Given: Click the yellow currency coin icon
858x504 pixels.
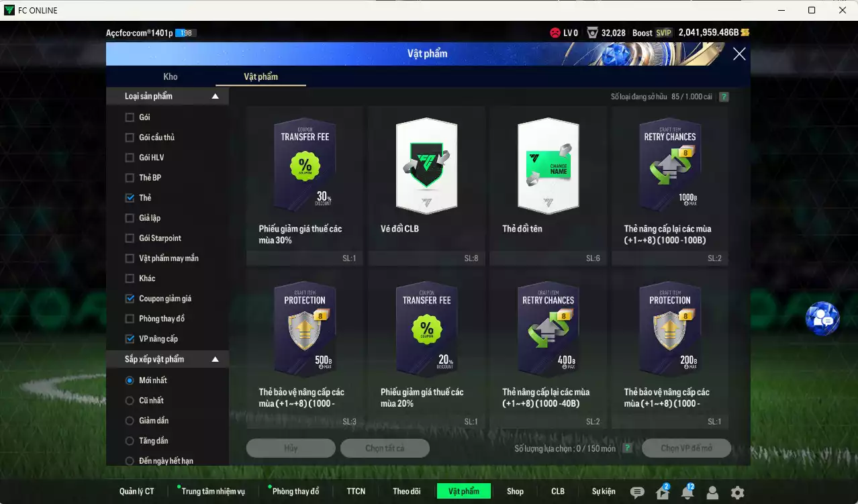Looking at the screenshot, I should pos(745,33).
